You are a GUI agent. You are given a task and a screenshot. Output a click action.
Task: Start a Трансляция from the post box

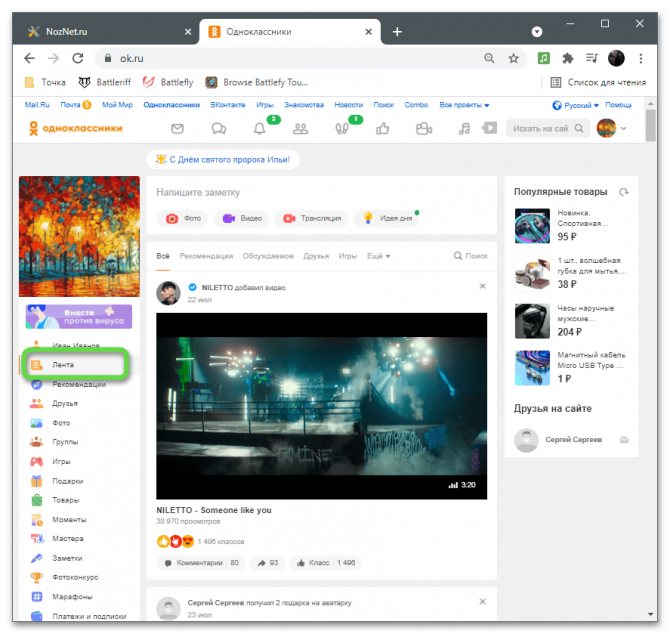click(x=311, y=218)
